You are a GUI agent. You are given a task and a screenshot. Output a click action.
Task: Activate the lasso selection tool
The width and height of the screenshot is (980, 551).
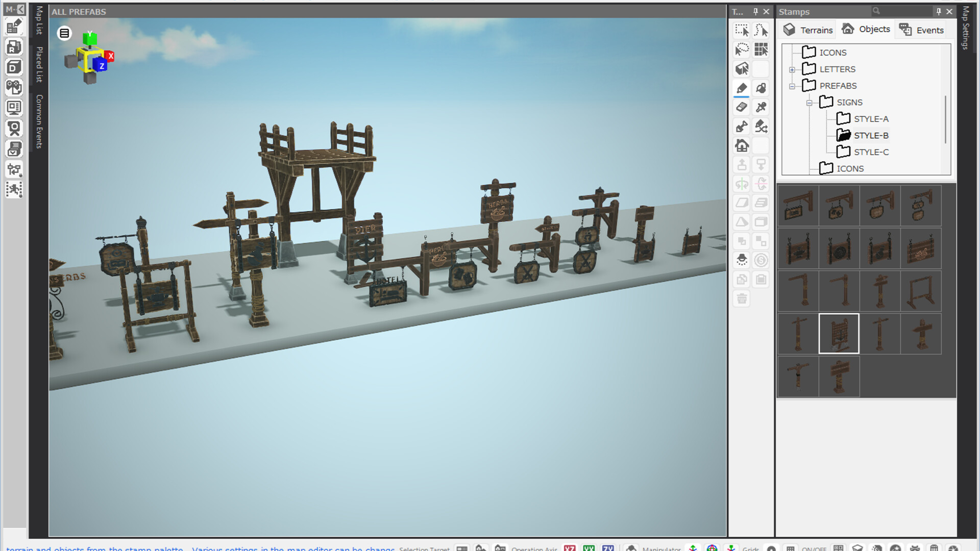(x=742, y=50)
